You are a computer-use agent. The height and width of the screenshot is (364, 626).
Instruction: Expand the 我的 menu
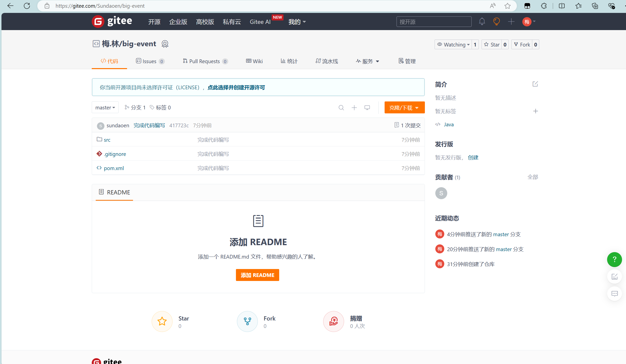pos(297,22)
